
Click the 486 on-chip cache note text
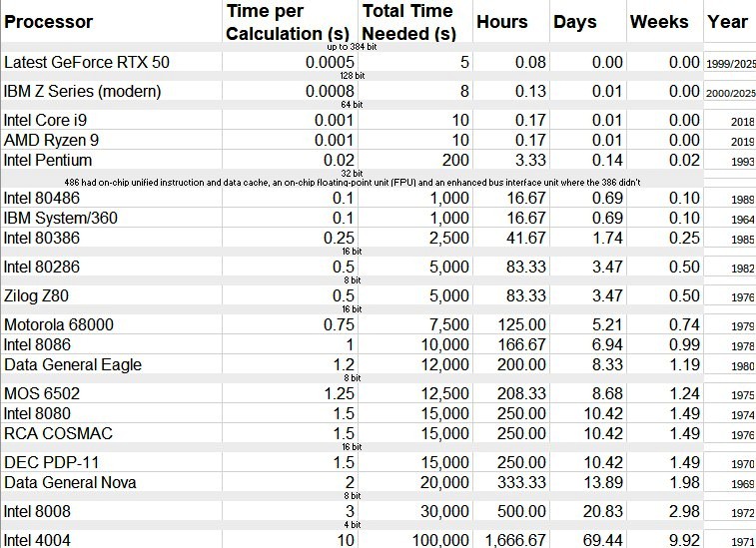tap(353, 183)
